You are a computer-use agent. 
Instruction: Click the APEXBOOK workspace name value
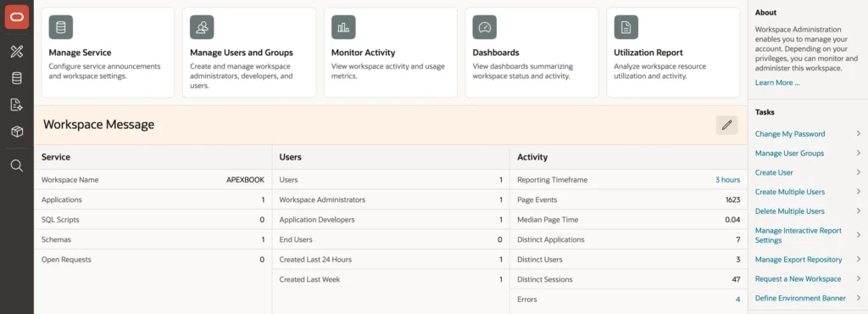(x=245, y=180)
